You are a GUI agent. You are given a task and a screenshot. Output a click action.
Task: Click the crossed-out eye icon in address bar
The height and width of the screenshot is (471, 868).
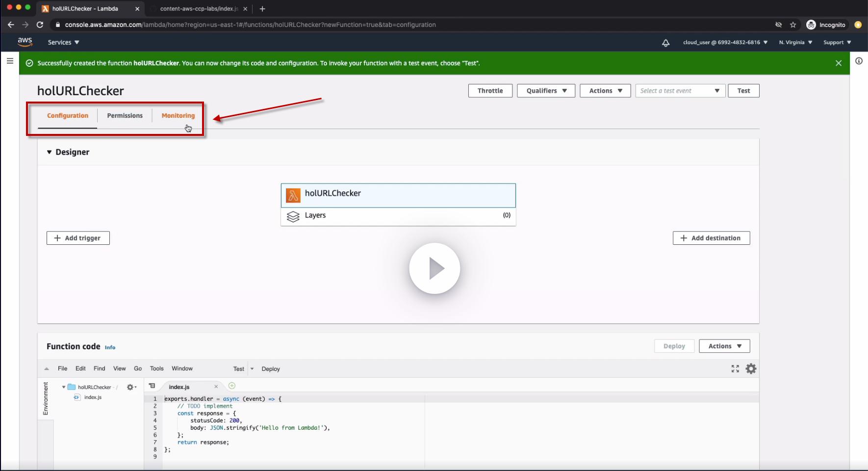pyautogui.click(x=778, y=25)
